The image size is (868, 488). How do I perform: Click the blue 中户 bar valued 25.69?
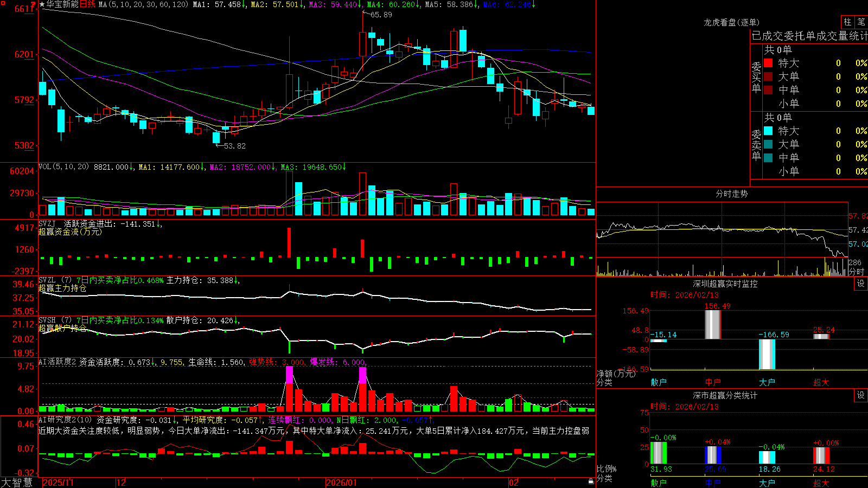pos(712,455)
